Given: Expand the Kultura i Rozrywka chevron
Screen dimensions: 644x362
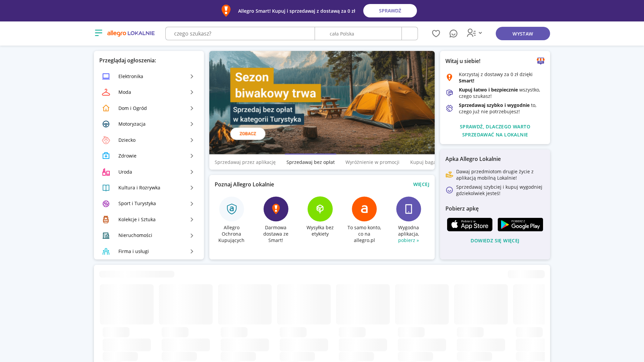Looking at the screenshot, I should [x=192, y=188].
